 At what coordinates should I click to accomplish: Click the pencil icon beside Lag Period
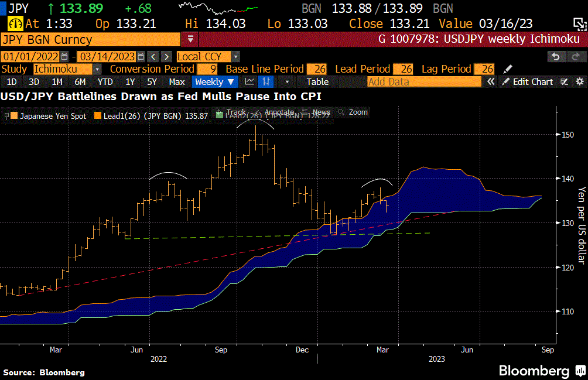[x=507, y=69]
